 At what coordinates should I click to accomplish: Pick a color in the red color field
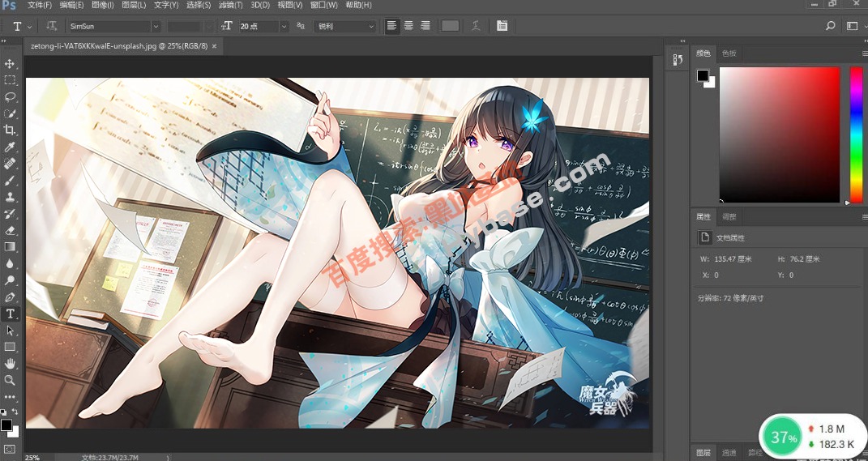click(780, 134)
